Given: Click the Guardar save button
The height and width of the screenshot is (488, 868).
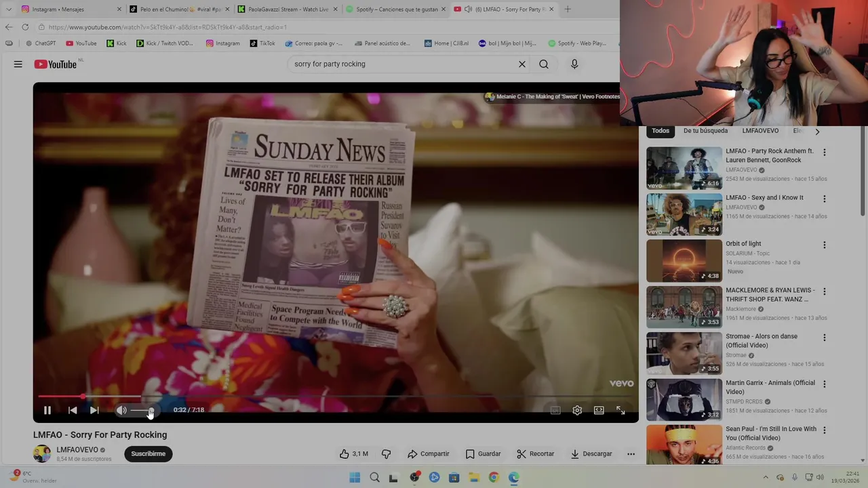Looking at the screenshot, I should 483,453.
